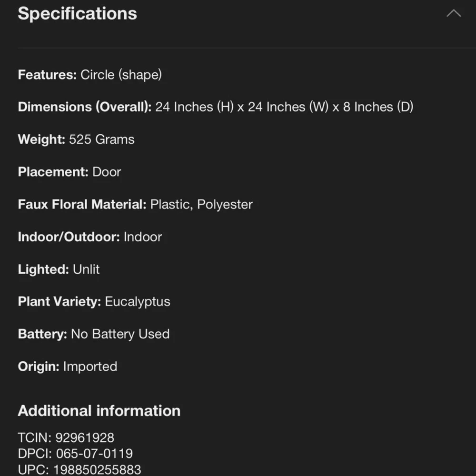This screenshot has height=476, width=476.
Task: Click the Plant Variety: Eucalyptus entry
Action: pyautogui.click(x=94, y=301)
